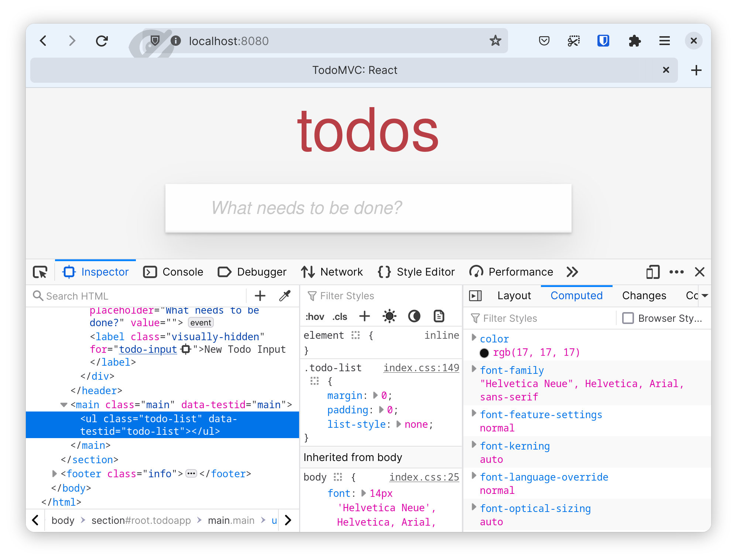737x560 pixels.
Task: Bookmark page with star icon
Action: (x=495, y=41)
